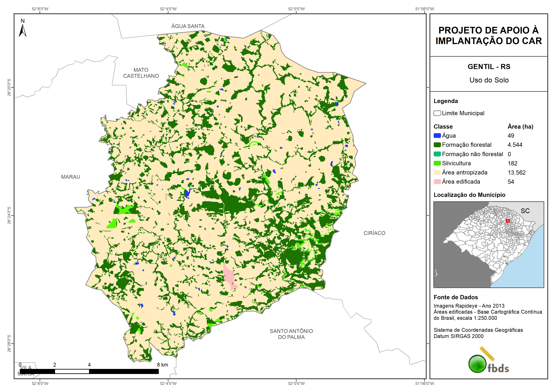Viewport: 555px width, 392px height.
Task: Click the Formação não florestal teal swatch
Action: (437, 154)
